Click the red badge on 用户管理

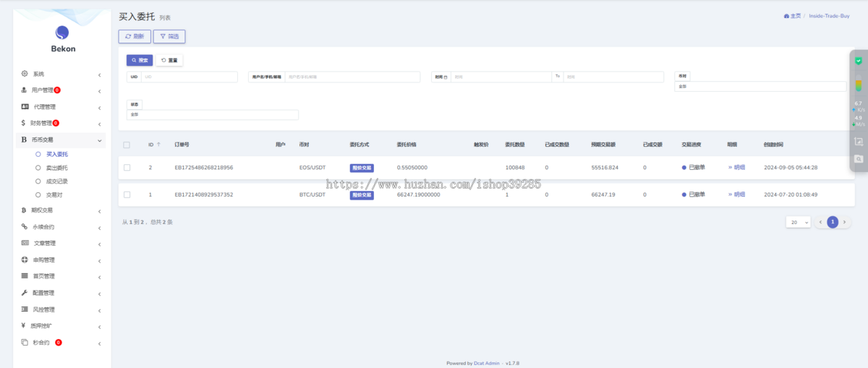[x=57, y=90]
